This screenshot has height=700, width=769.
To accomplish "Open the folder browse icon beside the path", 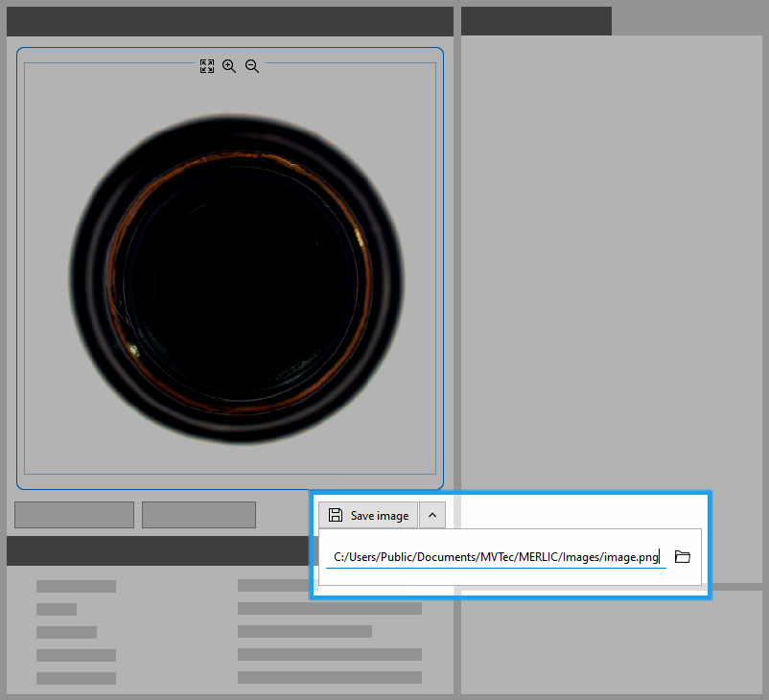I will pyautogui.click(x=683, y=557).
